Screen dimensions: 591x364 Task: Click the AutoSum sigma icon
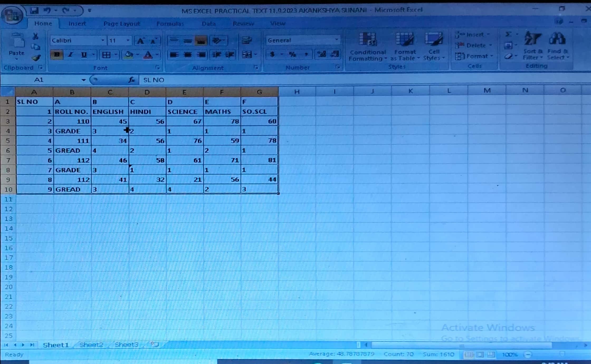[508, 34]
